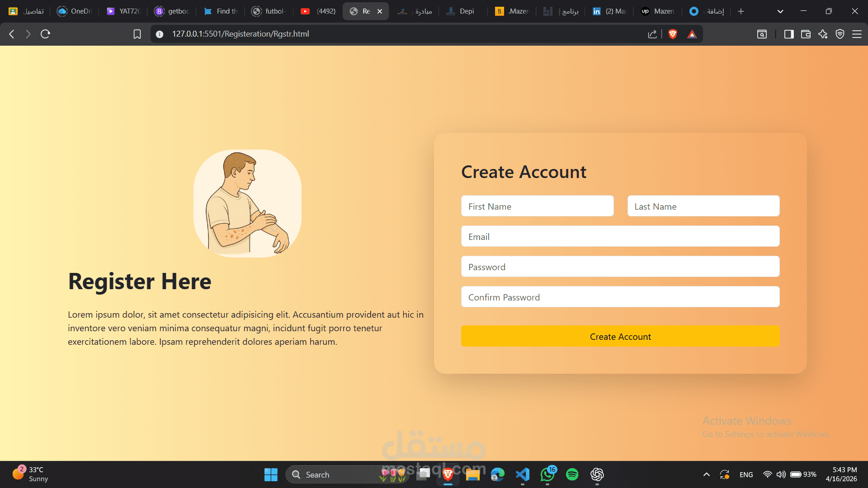
Task: Open the search tabs icon in toolbar
Action: pyautogui.click(x=762, y=34)
